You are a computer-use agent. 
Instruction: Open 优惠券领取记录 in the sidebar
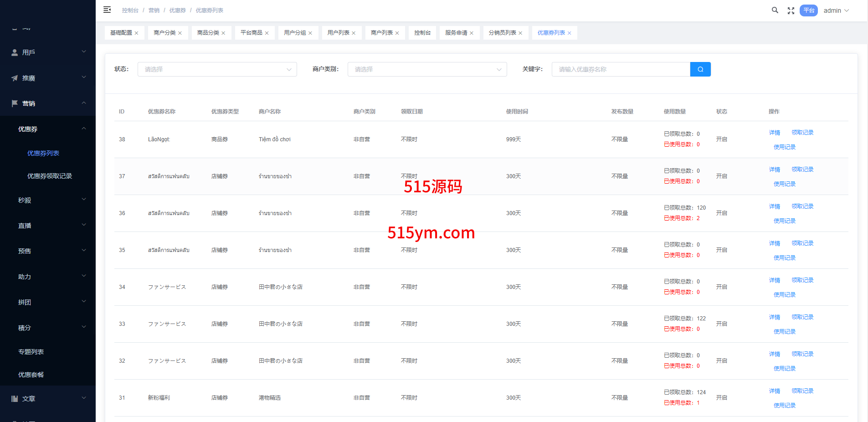click(x=50, y=176)
